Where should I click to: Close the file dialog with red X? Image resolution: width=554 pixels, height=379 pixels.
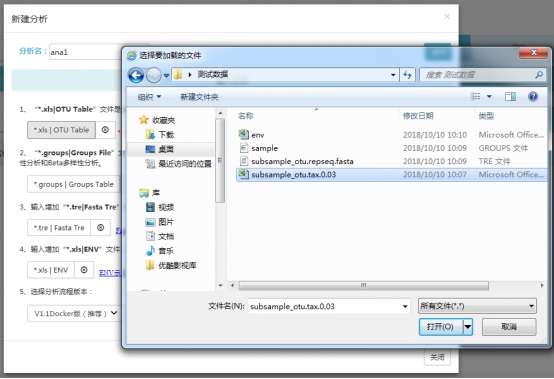coord(534,53)
